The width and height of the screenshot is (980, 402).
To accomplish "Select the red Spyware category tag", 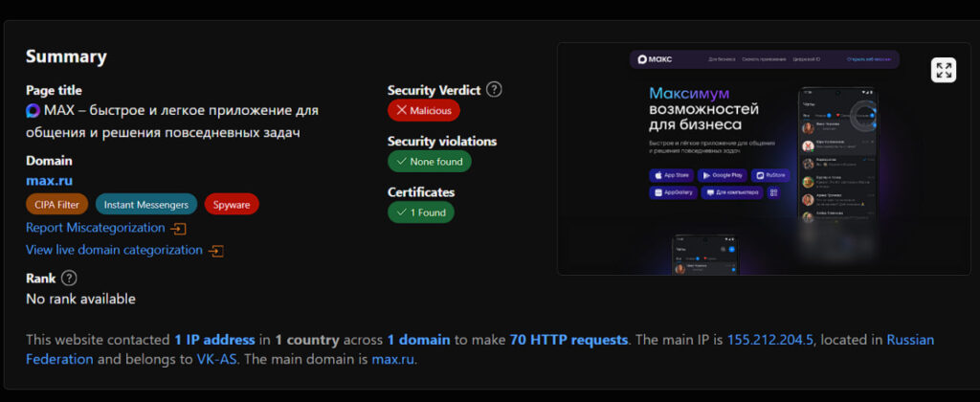I will (232, 204).
